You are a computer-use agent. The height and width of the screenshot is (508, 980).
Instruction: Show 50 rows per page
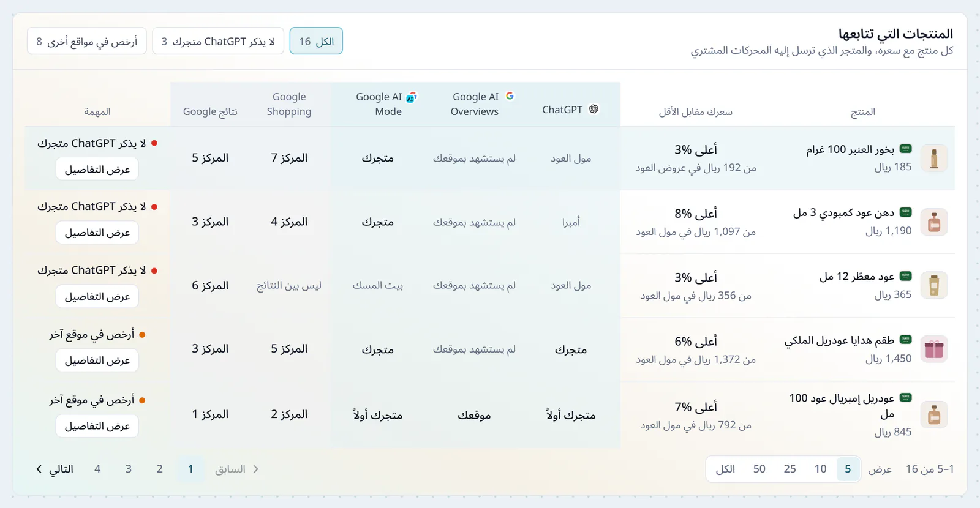pos(759,469)
